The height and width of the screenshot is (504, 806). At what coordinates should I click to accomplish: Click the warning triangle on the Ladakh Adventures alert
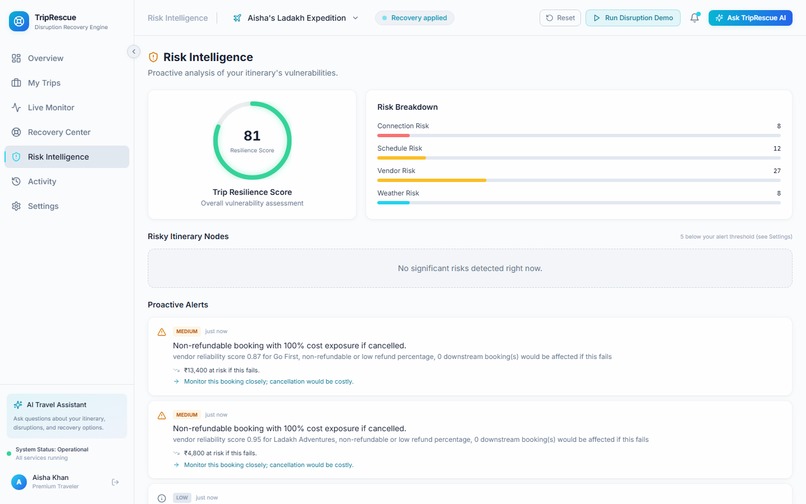[161, 416]
